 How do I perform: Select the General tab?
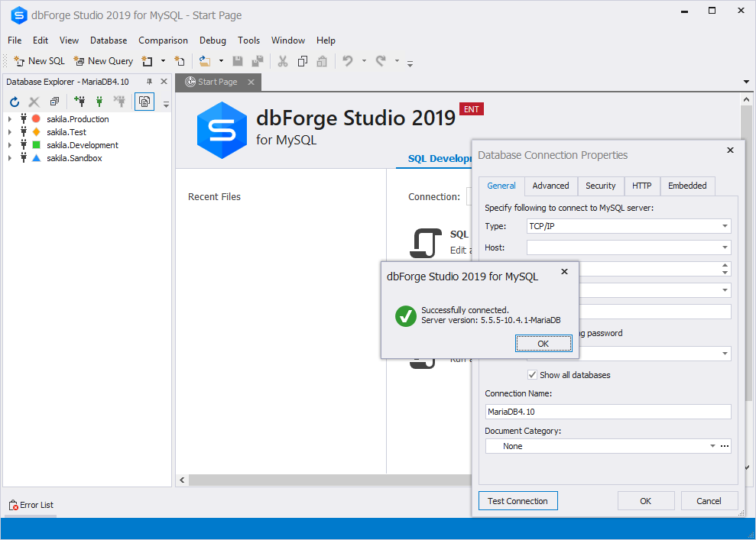point(501,186)
